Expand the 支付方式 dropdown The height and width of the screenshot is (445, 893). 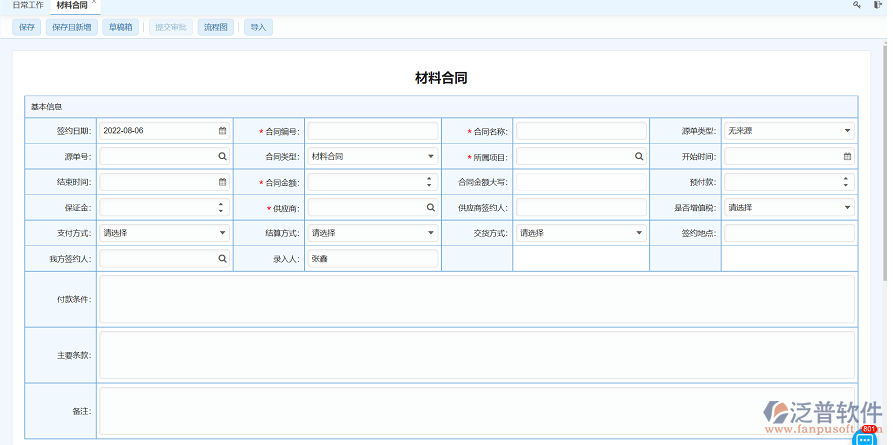coord(222,233)
